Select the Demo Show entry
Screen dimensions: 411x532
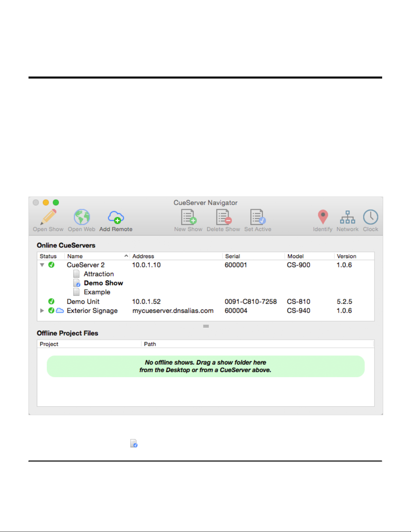click(x=103, y=283)
